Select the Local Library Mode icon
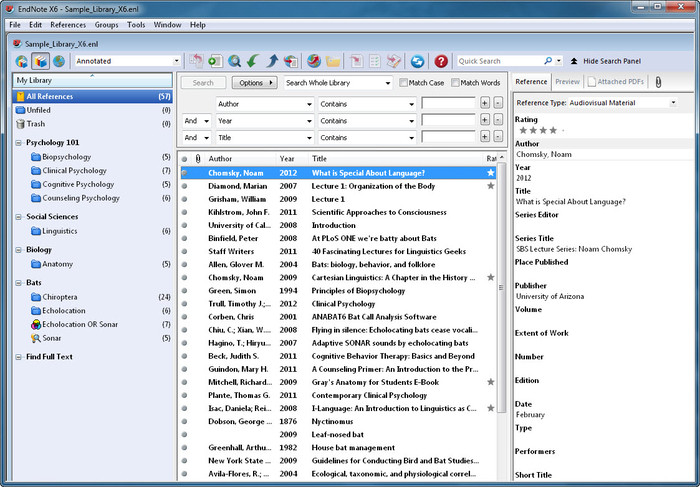This screenshot has height=487, width=700. coord(40,61)
